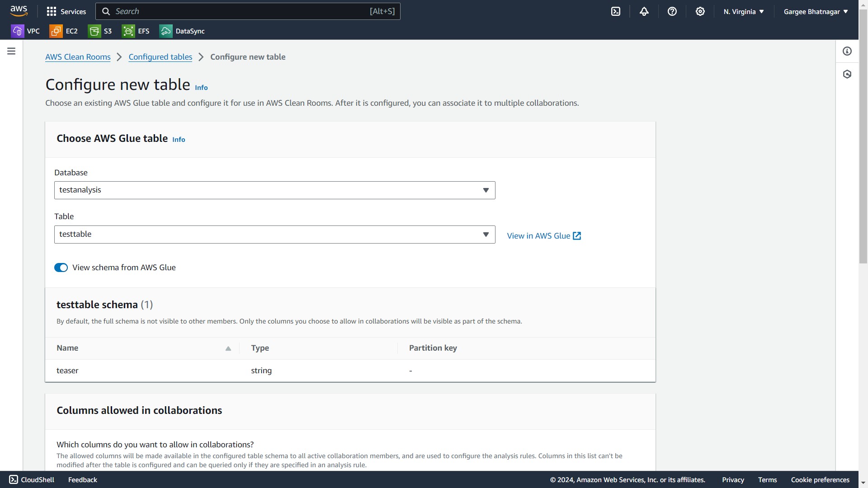Open the N. Virginia region selector
Screen dimensions: 868x488
coord(743,12)
